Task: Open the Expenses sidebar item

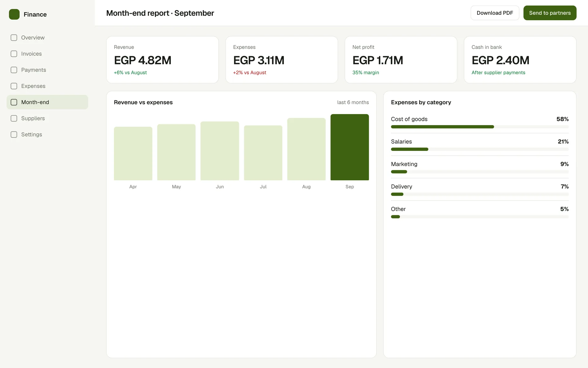Action: pos(47,86)
